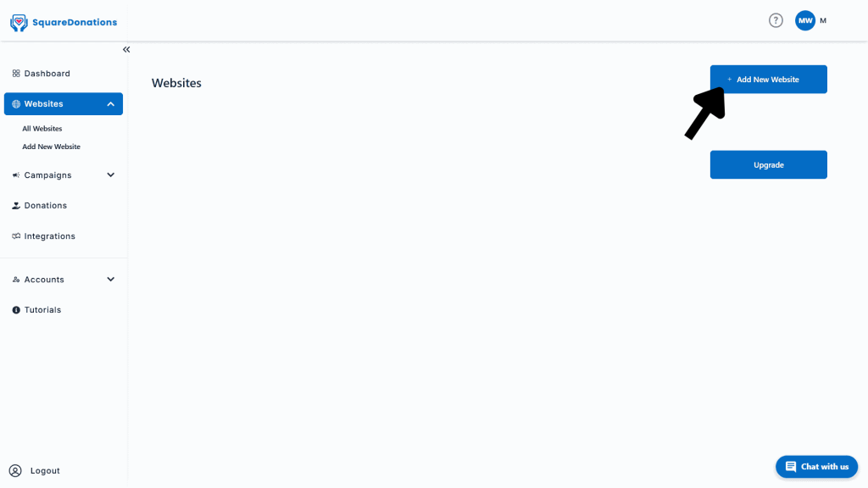Click the Tutorials info icon
This screenshot has height=488, width=868.
16,310
